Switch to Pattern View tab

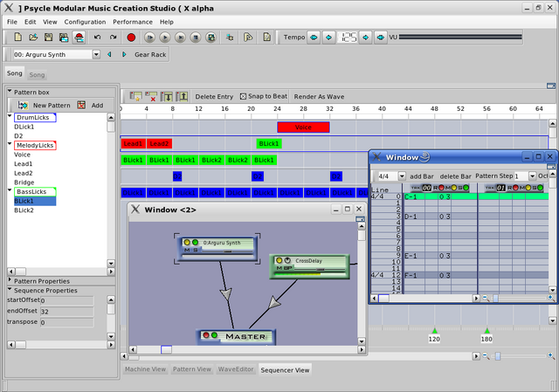pos(192,369)
